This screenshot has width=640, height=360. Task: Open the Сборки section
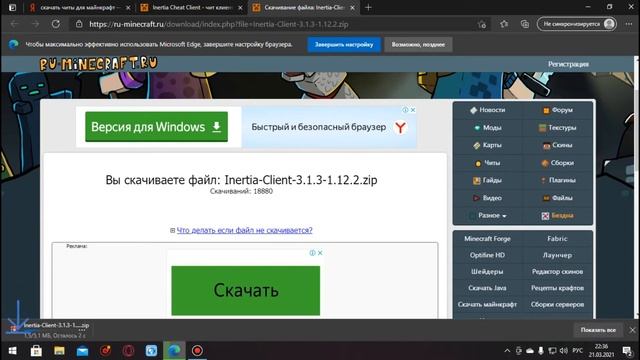pos(558,163)
